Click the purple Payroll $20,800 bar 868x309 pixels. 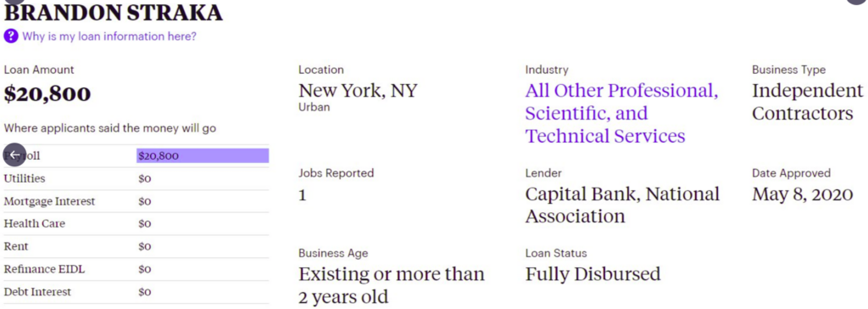point(203,156)
